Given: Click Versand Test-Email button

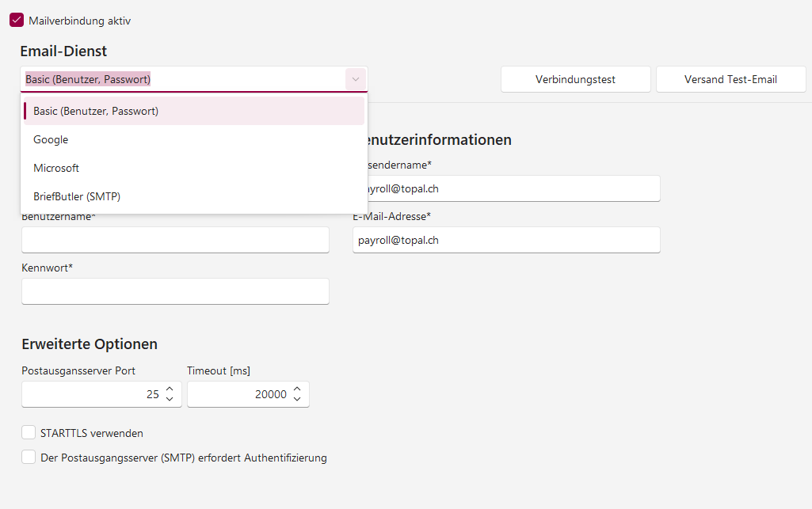Looking at the screenshot, I should pos(730,79).
